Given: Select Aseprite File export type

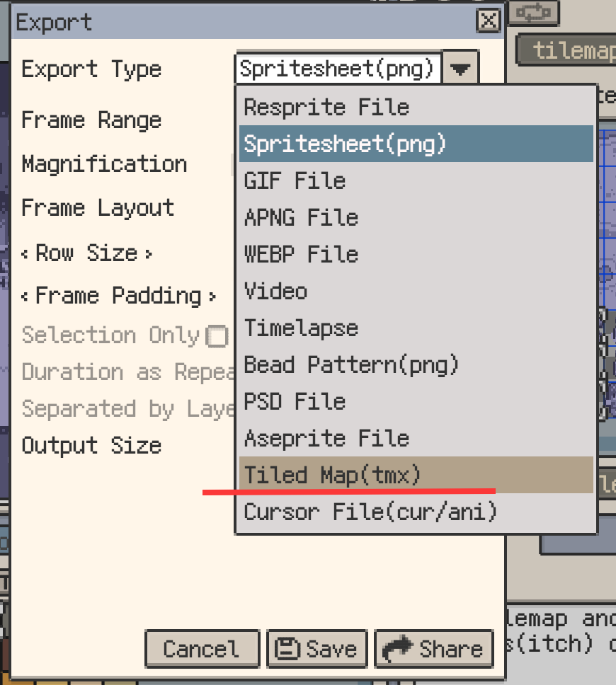Looking at the screenshot, I should coord(416,438).
